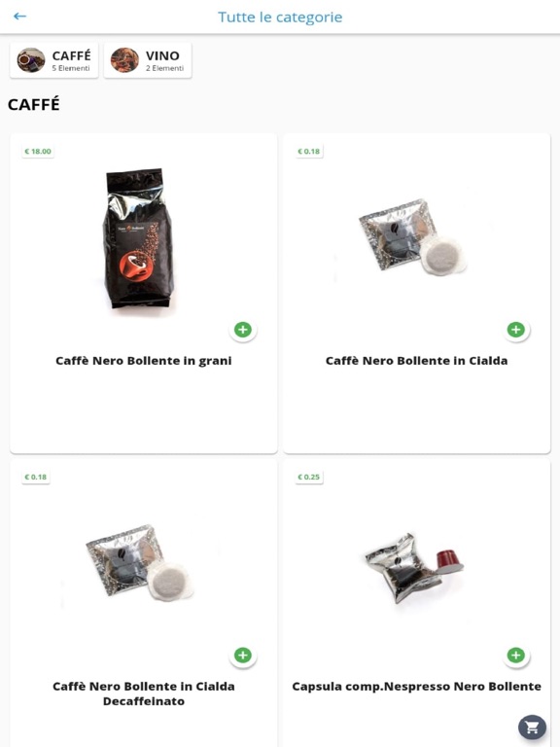
Task: Click the € 18.00 price tag
Action: [38, 152]
